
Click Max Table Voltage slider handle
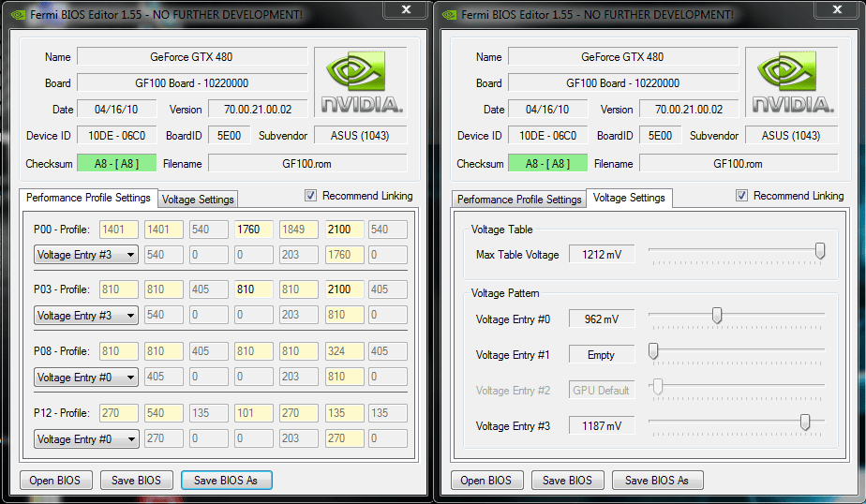[x=820, y=251]
